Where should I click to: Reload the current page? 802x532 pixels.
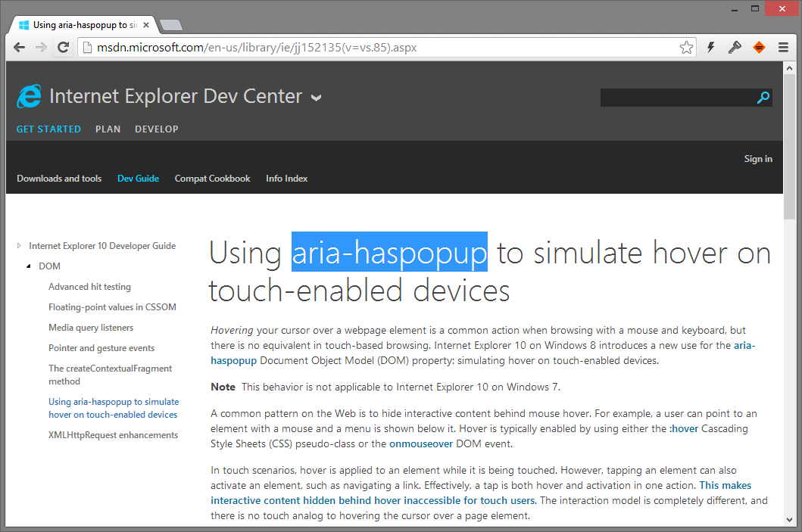(64, 48)
